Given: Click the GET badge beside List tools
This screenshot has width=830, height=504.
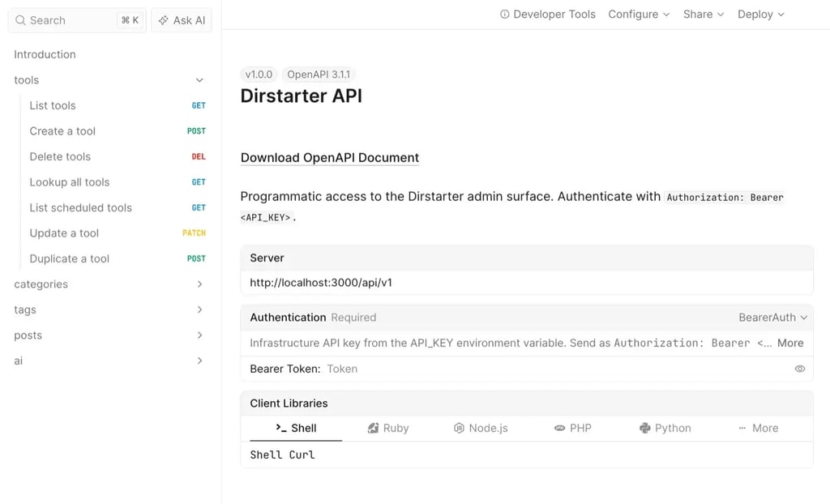Looking at the screenshot, I should [199, 105].
